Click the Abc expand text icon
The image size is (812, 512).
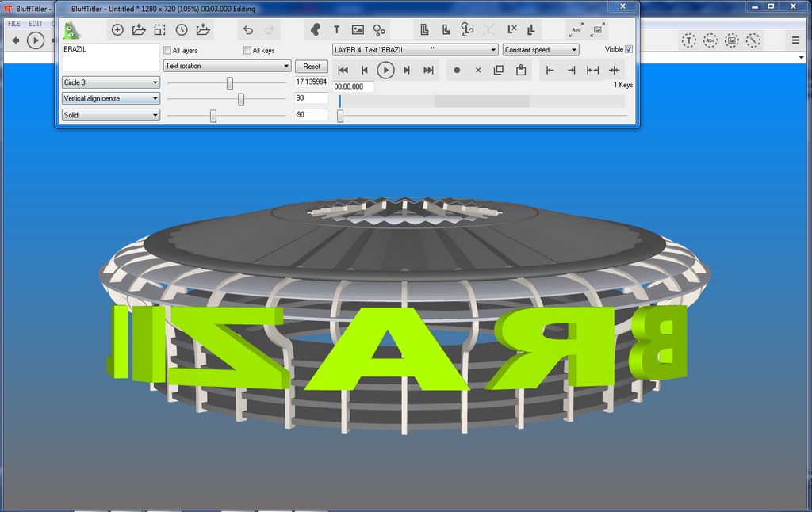tap(576, 30)
